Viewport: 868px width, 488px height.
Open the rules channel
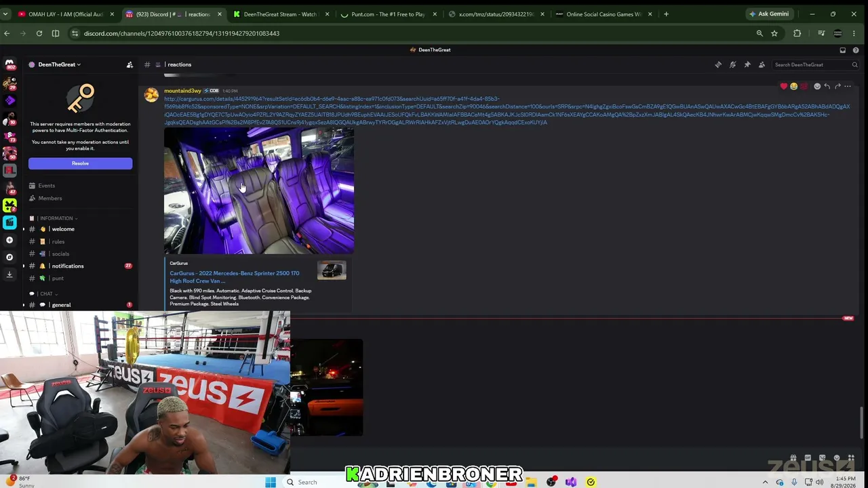pos(80,241)
